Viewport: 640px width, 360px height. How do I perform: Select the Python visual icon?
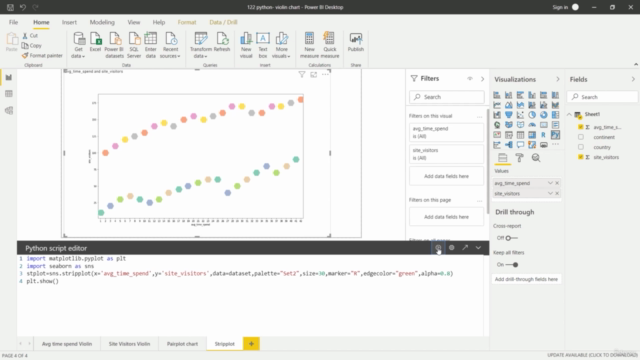click(x=555, y=135)
